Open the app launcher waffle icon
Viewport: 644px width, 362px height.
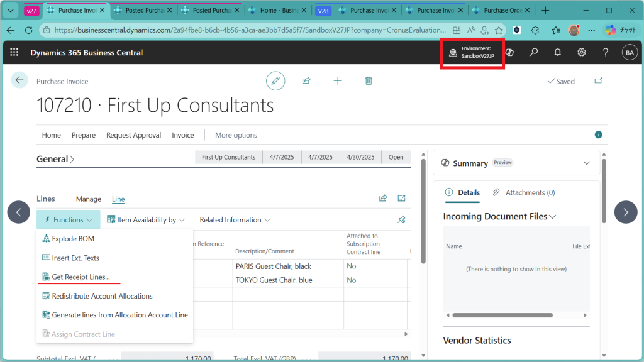point(14,53)
